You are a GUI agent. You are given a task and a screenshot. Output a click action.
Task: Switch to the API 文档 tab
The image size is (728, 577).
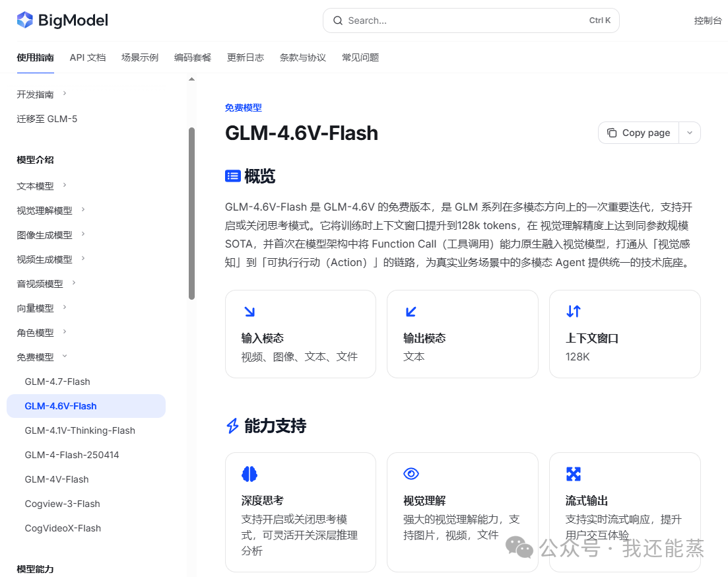87,57
